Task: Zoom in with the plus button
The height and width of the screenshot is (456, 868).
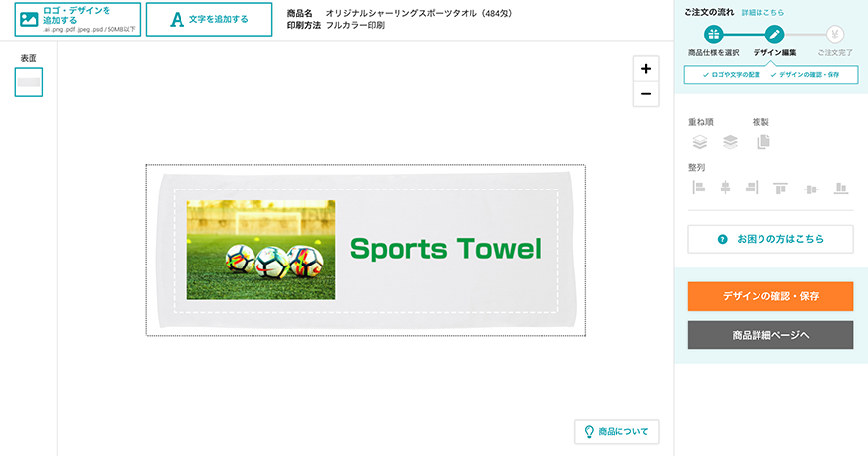Action: (646, 69)
